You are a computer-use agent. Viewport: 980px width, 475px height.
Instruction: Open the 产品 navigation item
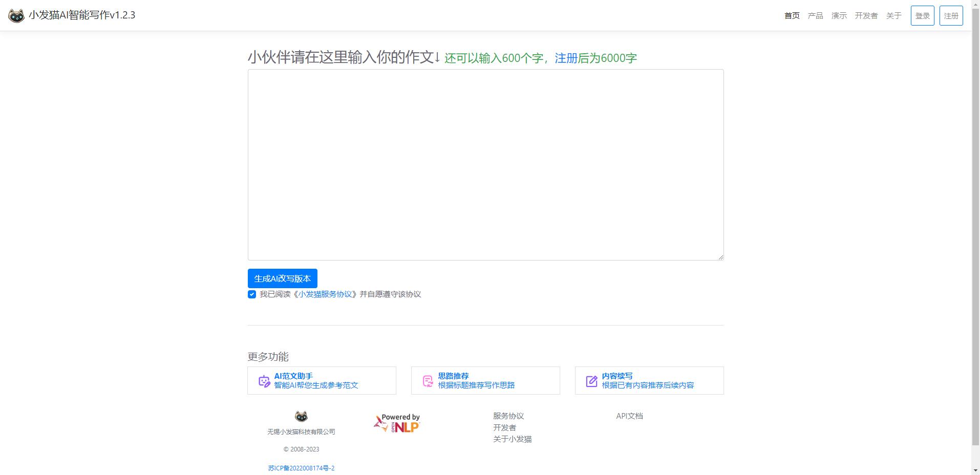pyautogui.click(x=815, y=16)
